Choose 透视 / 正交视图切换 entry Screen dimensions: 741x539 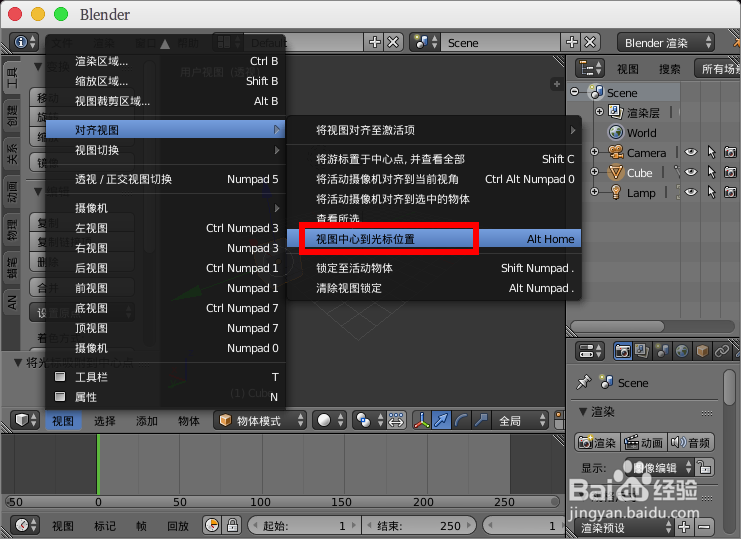point(165,179)
